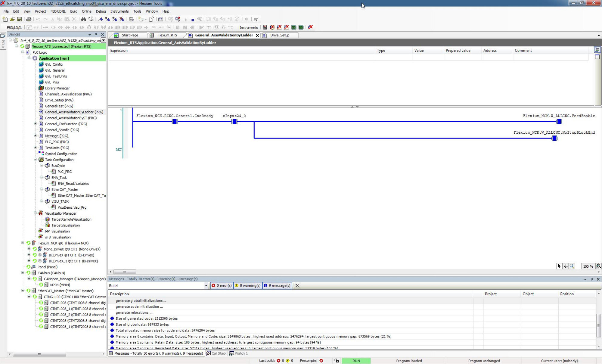The height and width of the screenshot is (364, 602).
Task: Switch to the Drive_Setup editor tab
Action: pos(280,35)
